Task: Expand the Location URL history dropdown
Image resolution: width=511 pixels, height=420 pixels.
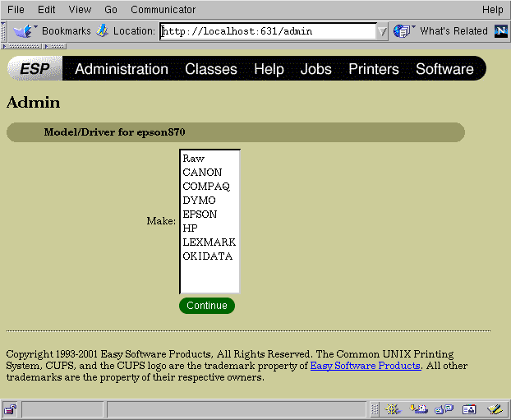Action: [382, 31]
